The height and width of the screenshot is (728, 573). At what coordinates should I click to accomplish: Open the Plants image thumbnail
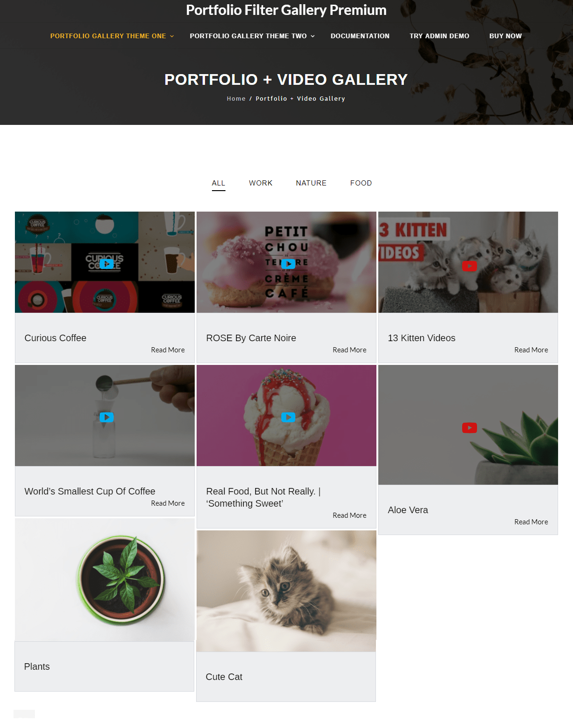tap(105, 580)
